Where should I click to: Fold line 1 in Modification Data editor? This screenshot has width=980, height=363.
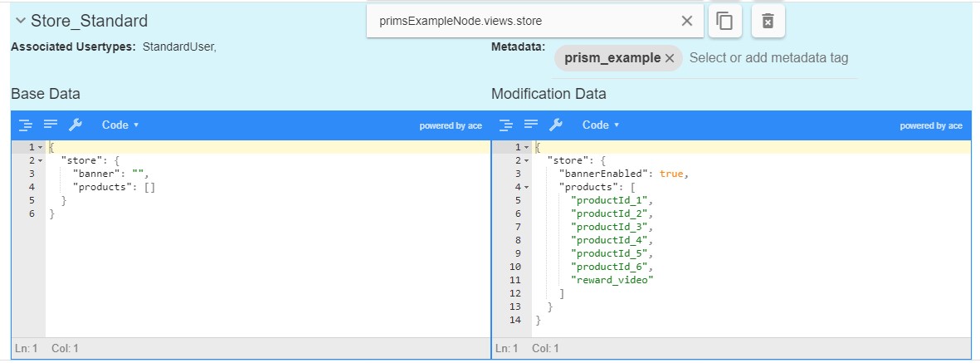click(x=527, y=147)
